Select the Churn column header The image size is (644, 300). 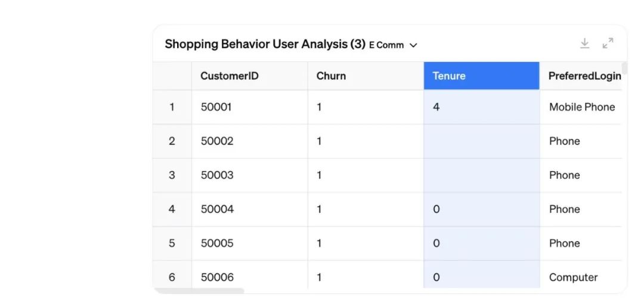click(x=366, y=76)
